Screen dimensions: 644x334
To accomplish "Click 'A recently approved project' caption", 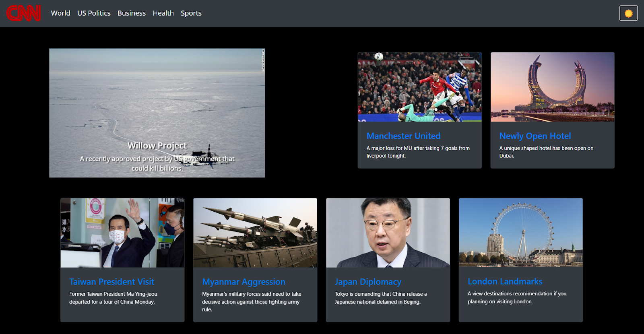I will [x=157, y=163].
